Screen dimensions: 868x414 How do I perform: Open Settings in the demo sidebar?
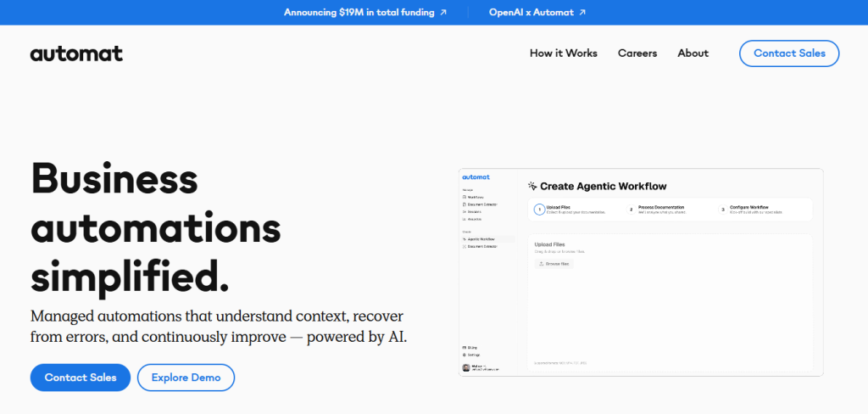(x=475, y=355)
